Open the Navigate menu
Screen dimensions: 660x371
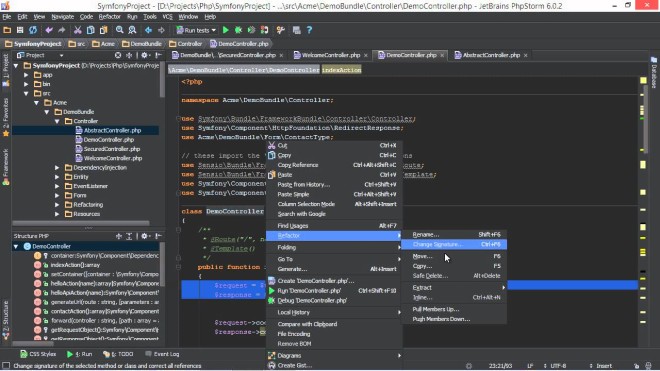click(x=62, y=17)
